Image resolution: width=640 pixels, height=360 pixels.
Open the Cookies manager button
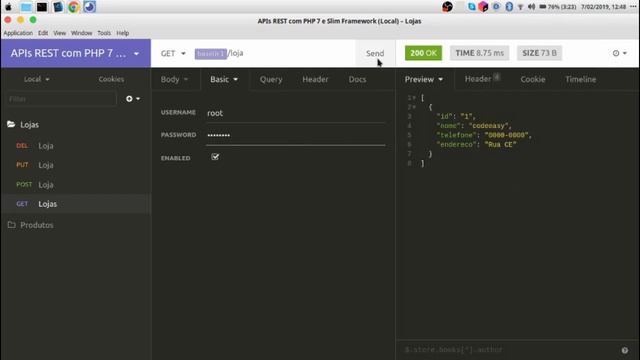(111, 79)
